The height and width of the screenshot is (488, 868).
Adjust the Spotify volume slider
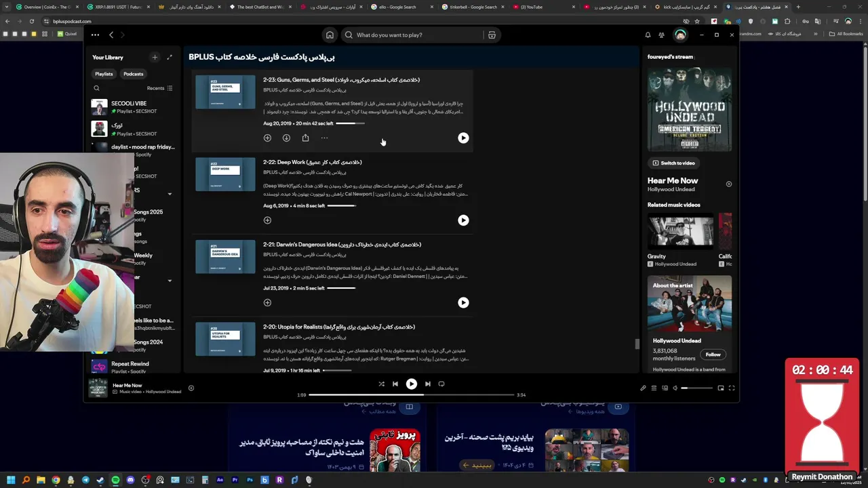click(697, 388)
